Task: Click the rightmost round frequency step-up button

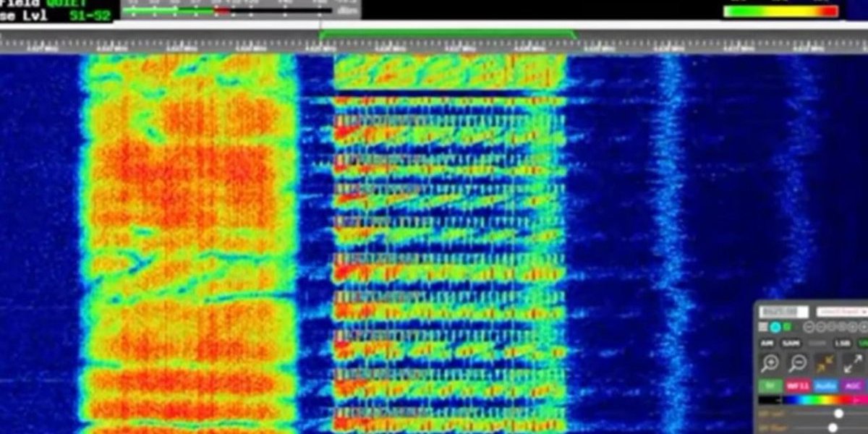Action: coord(864,326)
